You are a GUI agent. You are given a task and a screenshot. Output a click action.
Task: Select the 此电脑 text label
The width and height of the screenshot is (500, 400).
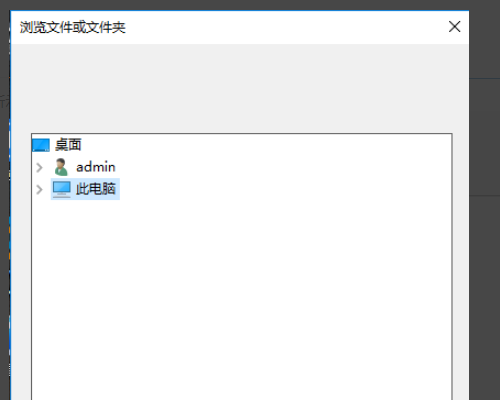[x=96, y=189]
